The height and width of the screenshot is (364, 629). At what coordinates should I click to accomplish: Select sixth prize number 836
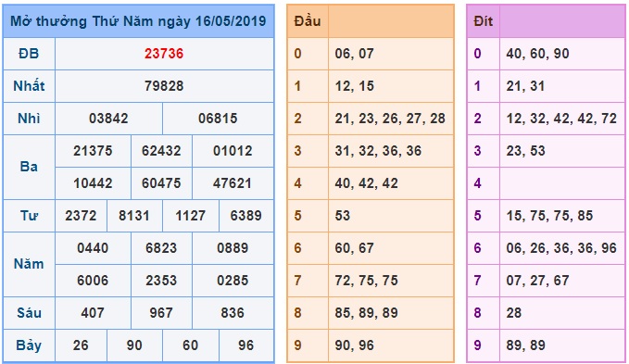pyautogui.click(x=233, y=313)
